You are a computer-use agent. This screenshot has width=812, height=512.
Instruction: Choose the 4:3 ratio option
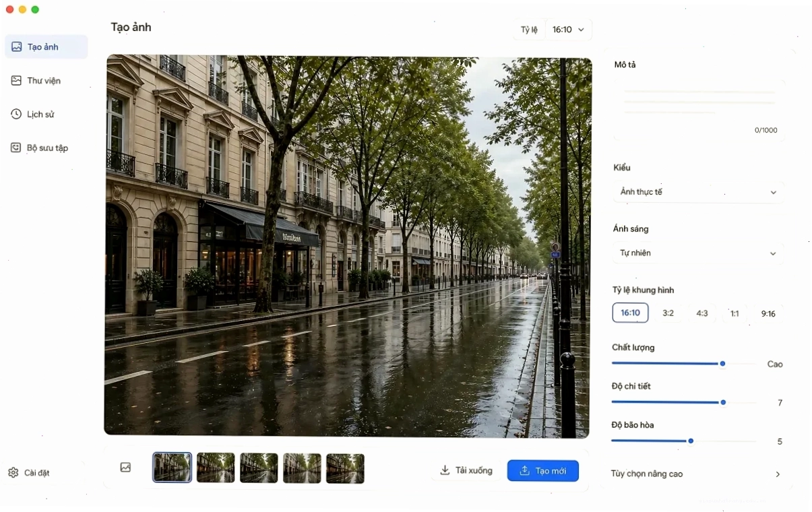point(702,313)
